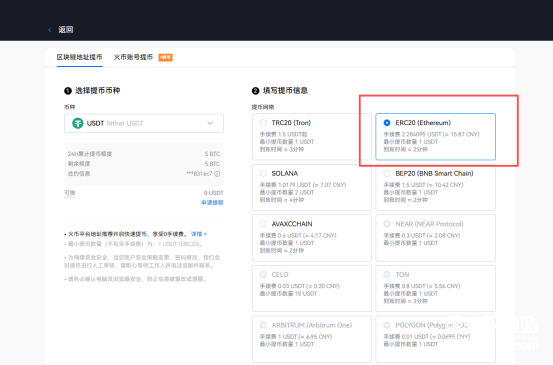Click the Tether USDT coin logo
Screen dimensions: 553x365
[78, 123]
